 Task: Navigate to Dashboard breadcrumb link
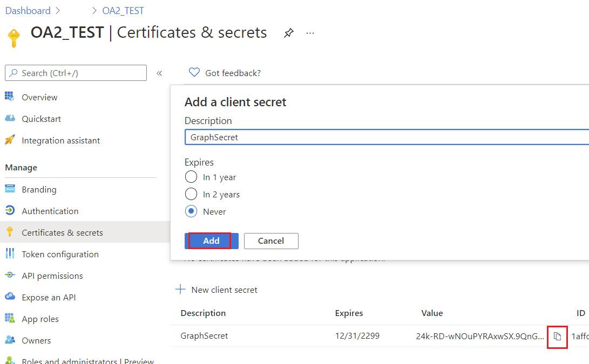tap(28, 11)
